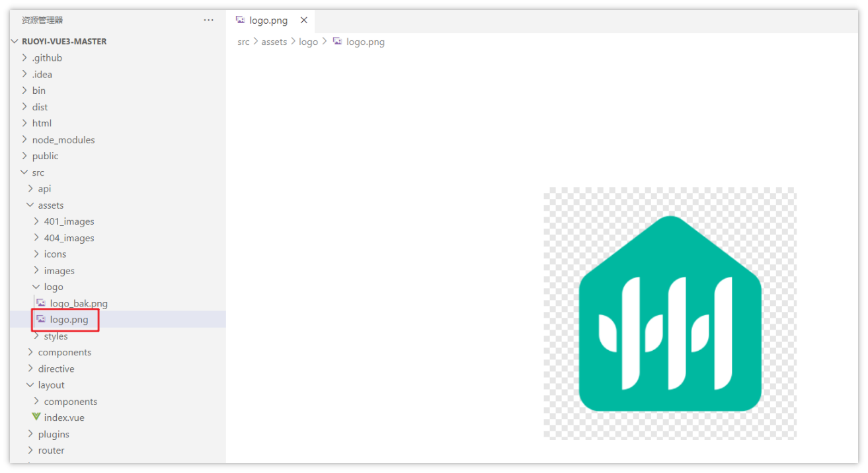Open the explorer more actions ellipsis

(209, 20)
